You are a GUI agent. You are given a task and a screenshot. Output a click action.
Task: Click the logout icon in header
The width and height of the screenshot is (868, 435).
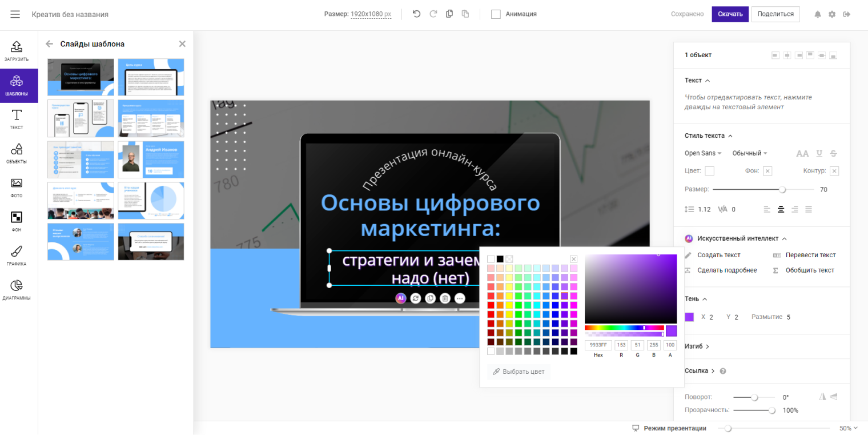tap(847, 14)
